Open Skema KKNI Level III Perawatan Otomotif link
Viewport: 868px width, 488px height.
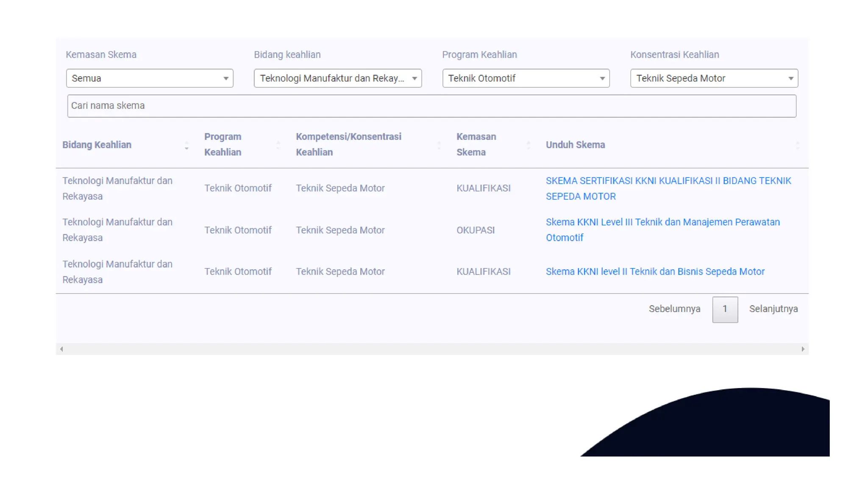pyautogui.click(x=662, y=230)
